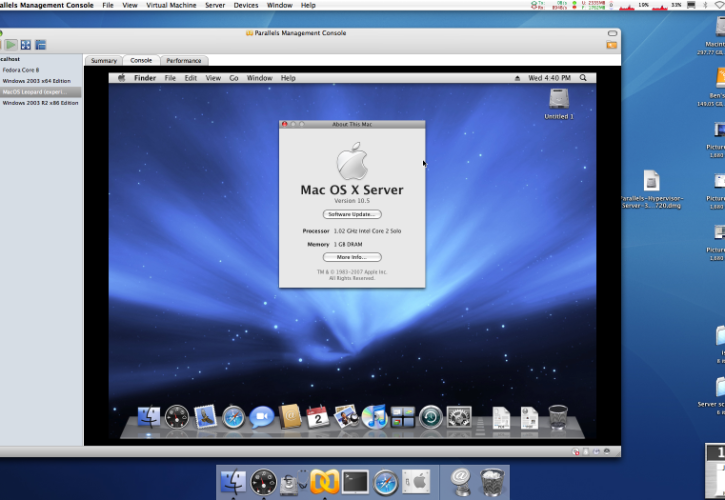Open @ spring stack in host dock
Image resolution: width=725 pixels, height=500 pixels.
click(461, 482)
